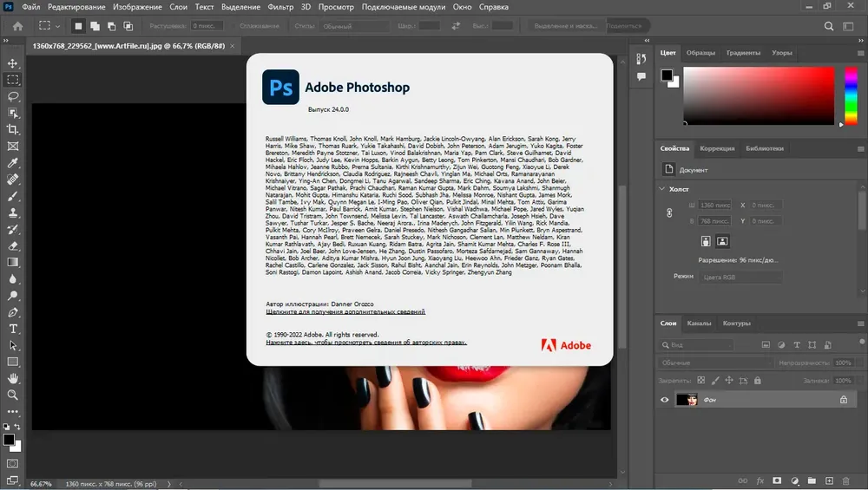Switch to the Коррекция tab

coord(718,148)
